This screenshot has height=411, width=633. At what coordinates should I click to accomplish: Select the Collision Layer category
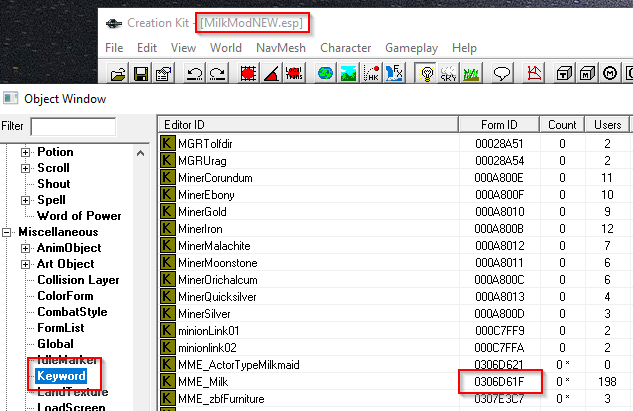coord(78,280)
